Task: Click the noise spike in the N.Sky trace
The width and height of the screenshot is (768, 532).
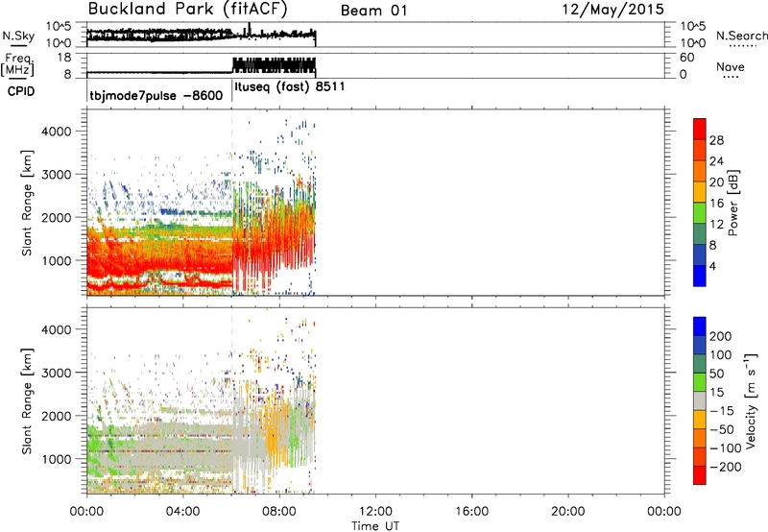Action: [x=250, y=29]
